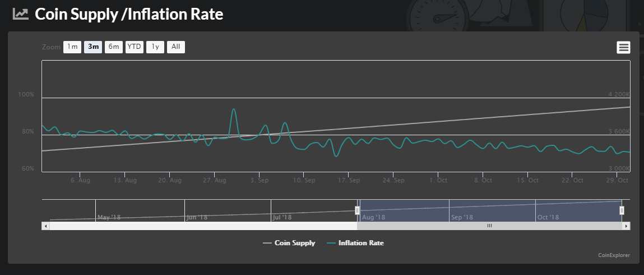Toggle Coin Supply series in legend
Image resolution: width=644 pixels, height=275 pixels.
point(289,243)
